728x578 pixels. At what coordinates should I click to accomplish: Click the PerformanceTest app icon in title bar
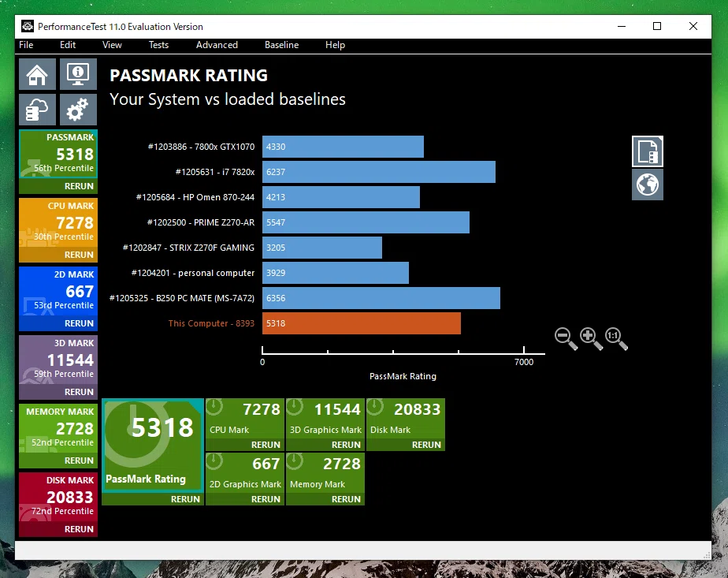click(28, 27)
